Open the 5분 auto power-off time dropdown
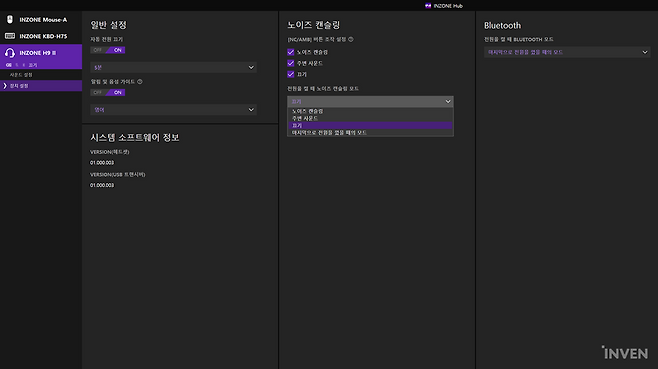 [173, 67]
